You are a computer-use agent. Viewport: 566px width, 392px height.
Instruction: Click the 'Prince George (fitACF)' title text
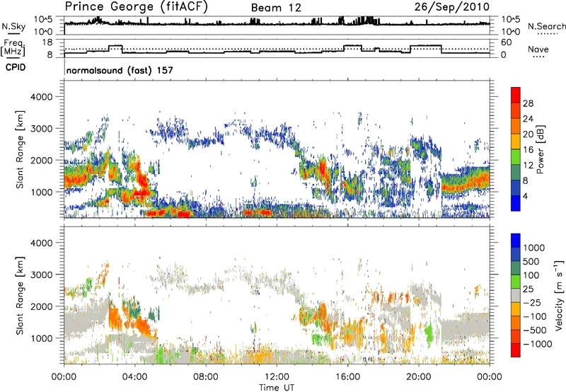(x=136, y=7)
